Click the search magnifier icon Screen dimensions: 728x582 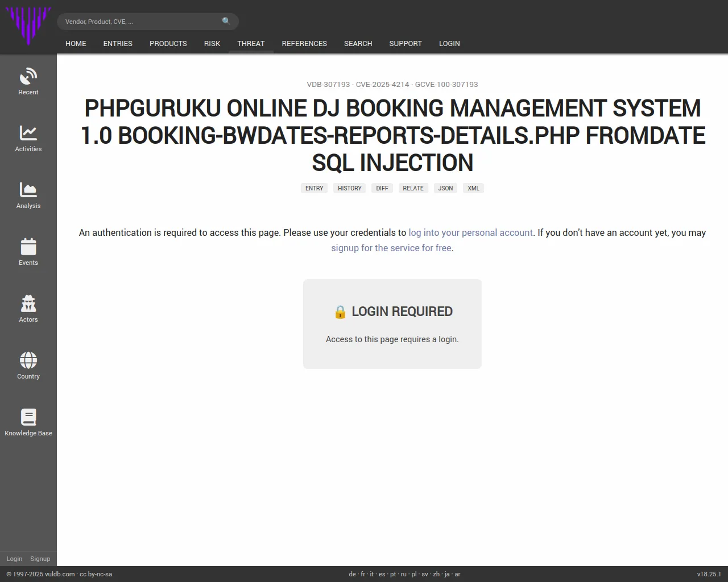pyautogui.click(x=226, y=21)
